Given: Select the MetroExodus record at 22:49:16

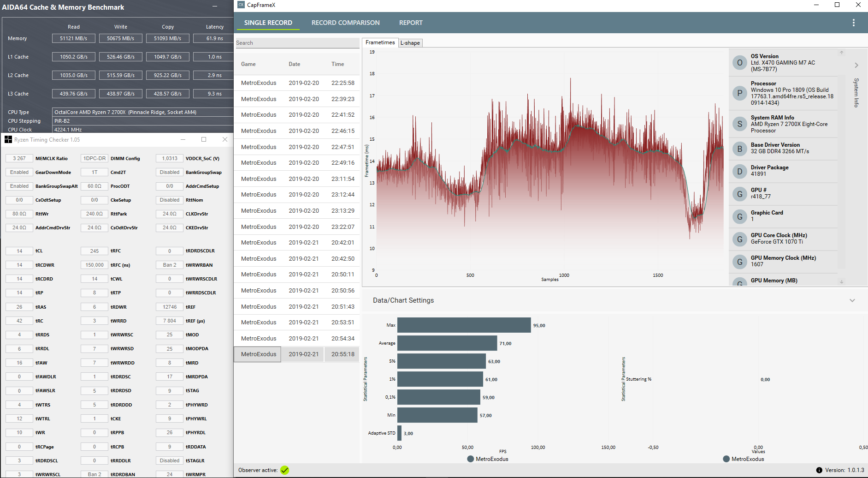Looking at the screenshot, I should (297, 163).
